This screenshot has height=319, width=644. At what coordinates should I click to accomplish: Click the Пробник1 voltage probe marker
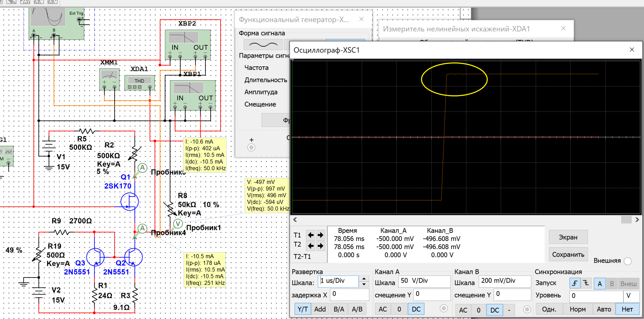point(178,223)
